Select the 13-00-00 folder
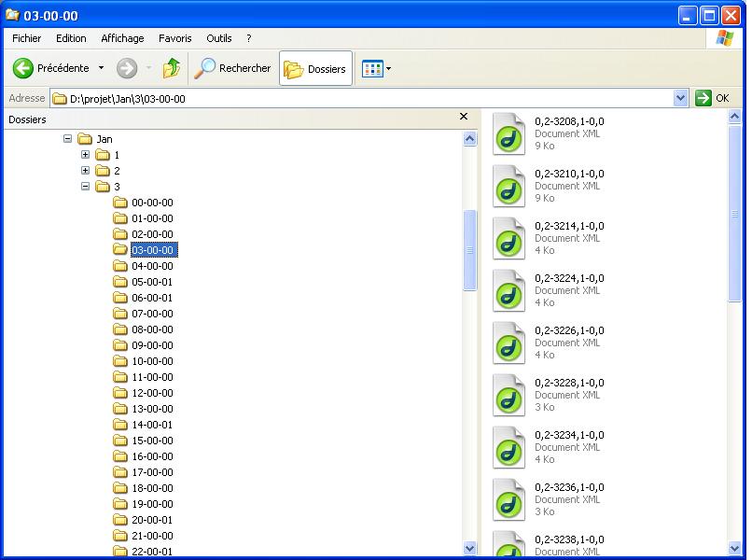The height and width of the screenshot is (560, 752). point(144,409)
